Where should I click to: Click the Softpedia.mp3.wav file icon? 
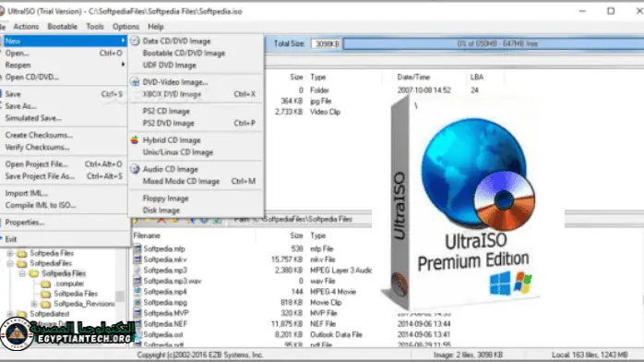[x=137, y=281]
